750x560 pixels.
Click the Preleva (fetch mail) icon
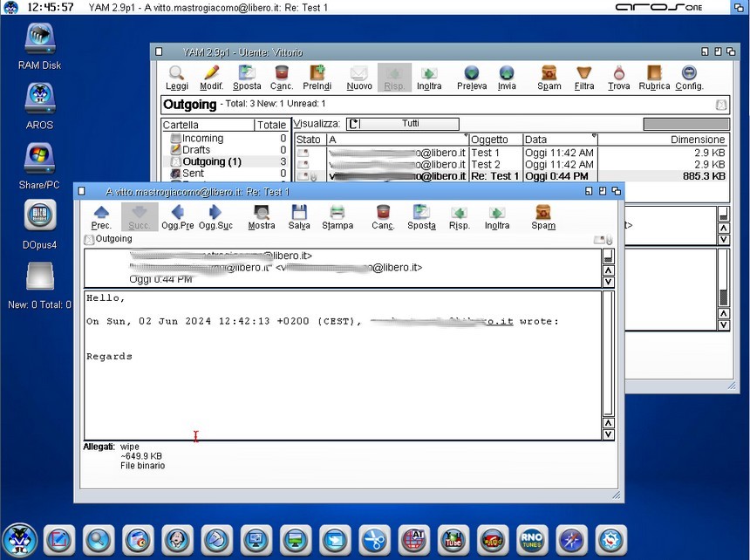(472, 77)
